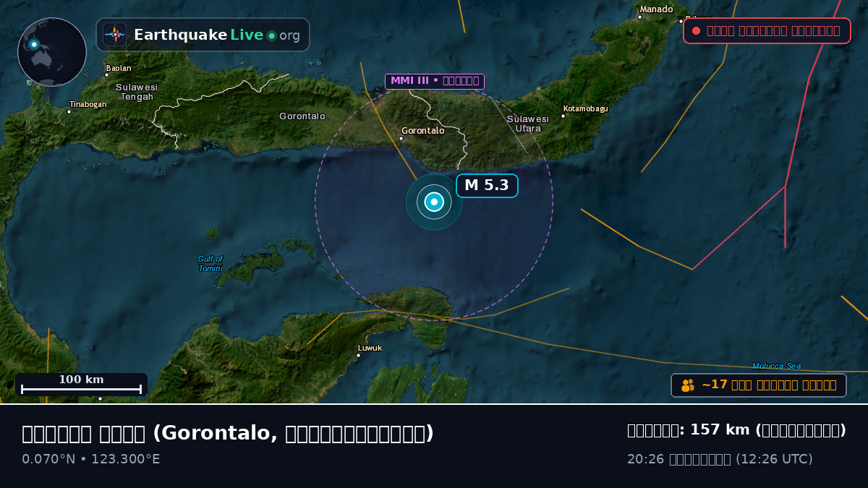Click the EarthquakeLive compass logo icon
Image resolution: width=868 pixels, height=488 pixels.
tap(114, 35)
